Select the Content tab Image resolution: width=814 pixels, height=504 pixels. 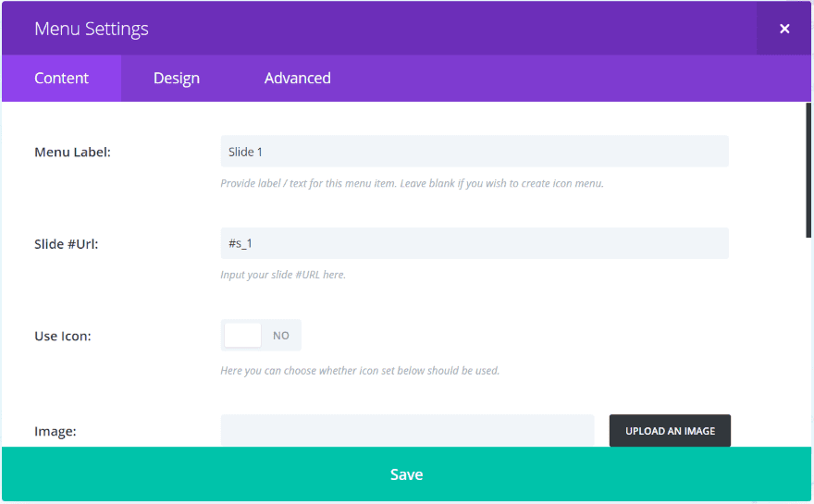pos(61,79)
